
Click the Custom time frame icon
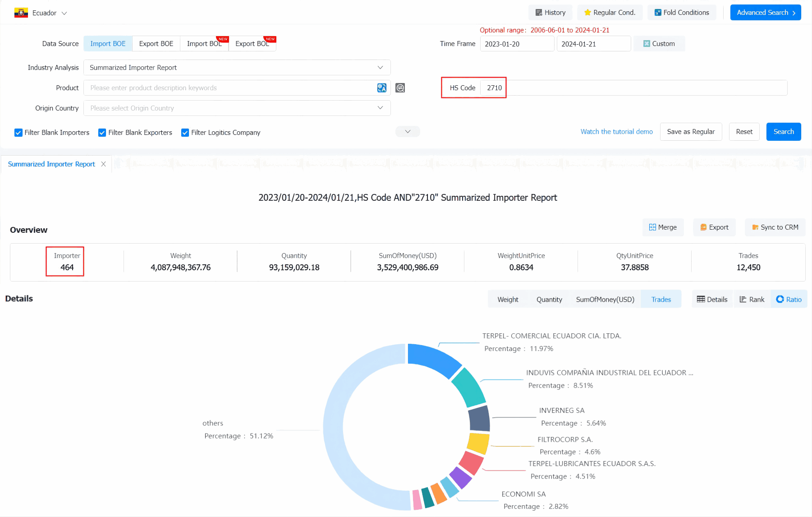(x=647, y=44)
